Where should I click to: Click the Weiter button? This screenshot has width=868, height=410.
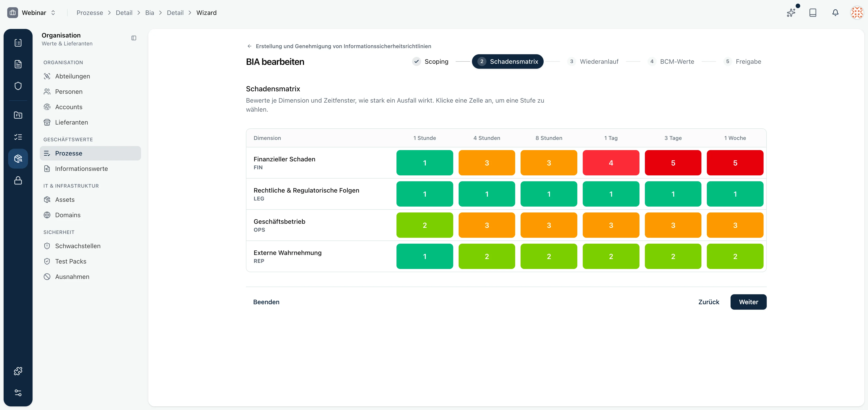click(x=748, y=302)
